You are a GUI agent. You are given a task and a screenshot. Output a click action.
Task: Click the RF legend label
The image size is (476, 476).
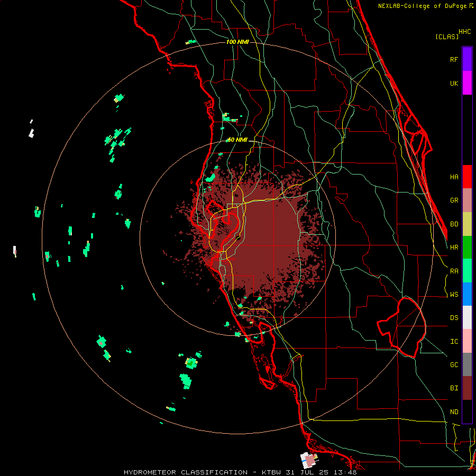pos(454,59)
